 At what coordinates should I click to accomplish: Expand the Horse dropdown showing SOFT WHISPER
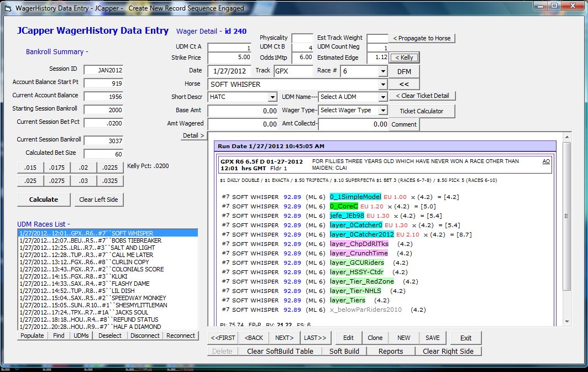point(382,84)
